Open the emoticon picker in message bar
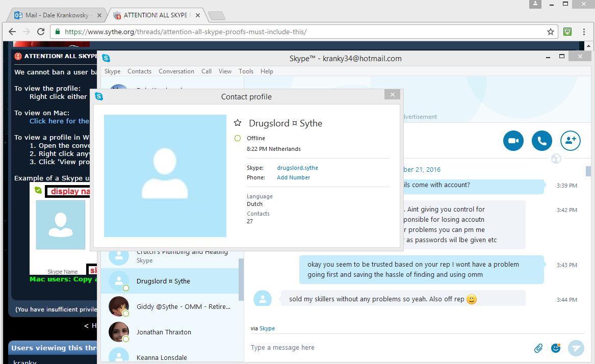 556,348
